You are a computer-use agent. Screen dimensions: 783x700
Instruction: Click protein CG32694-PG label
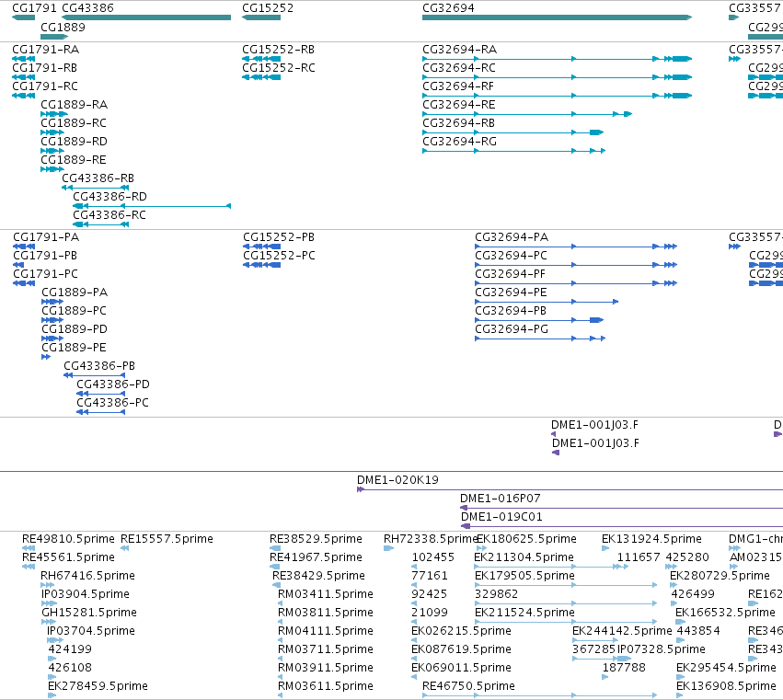coord(512,329)
